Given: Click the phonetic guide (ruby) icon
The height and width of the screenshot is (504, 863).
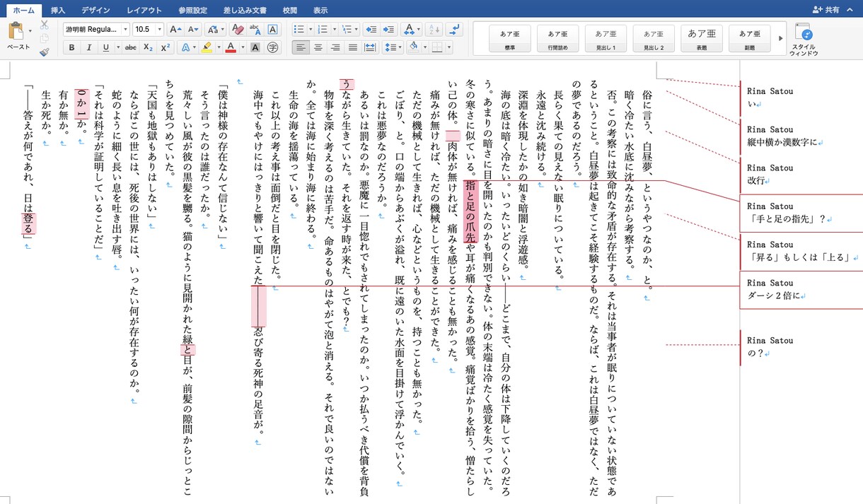Looking at the screenshot, I should [255, 29].
